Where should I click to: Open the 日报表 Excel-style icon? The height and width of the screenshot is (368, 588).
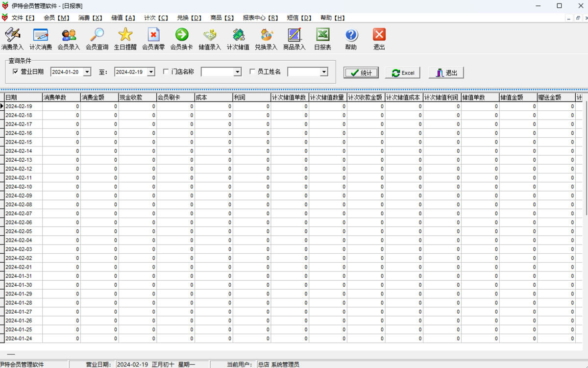322,39
